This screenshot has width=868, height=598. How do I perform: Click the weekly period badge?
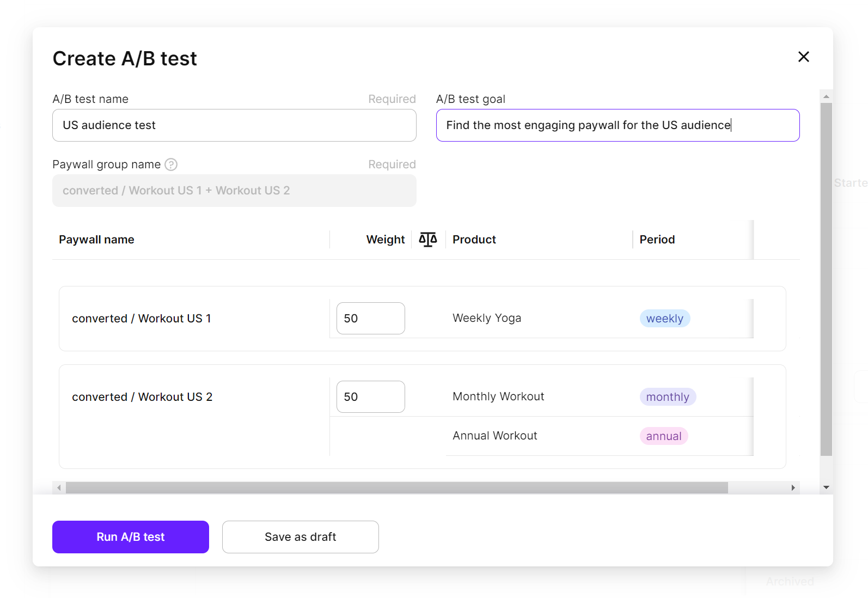click(x=665, y=319)
